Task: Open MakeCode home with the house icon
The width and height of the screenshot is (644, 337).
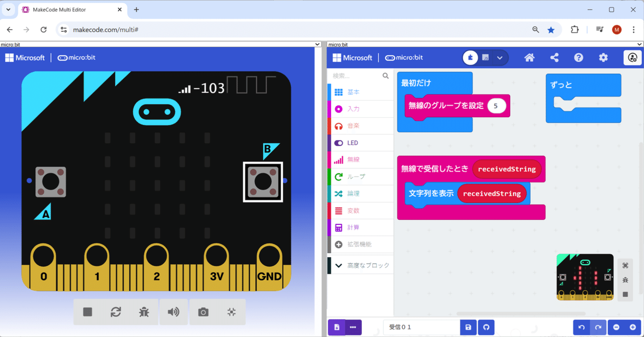Action: pyautogui.click(x=529, y=57)
